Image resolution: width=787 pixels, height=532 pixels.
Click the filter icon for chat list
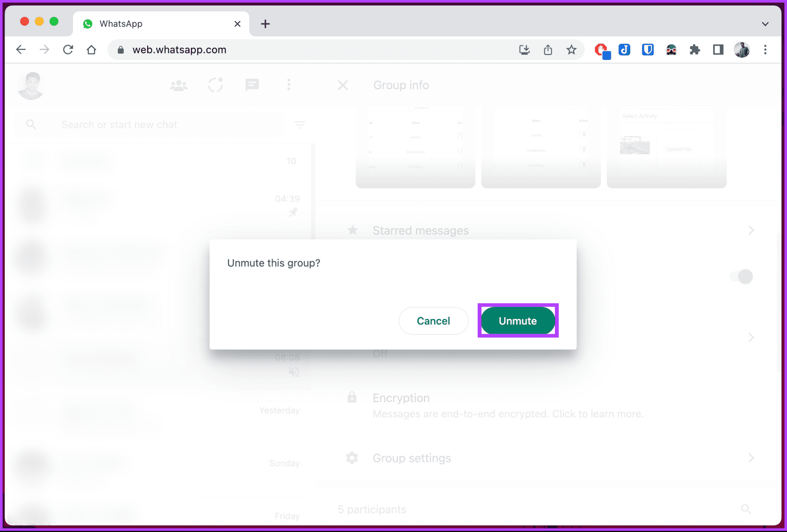302,125
